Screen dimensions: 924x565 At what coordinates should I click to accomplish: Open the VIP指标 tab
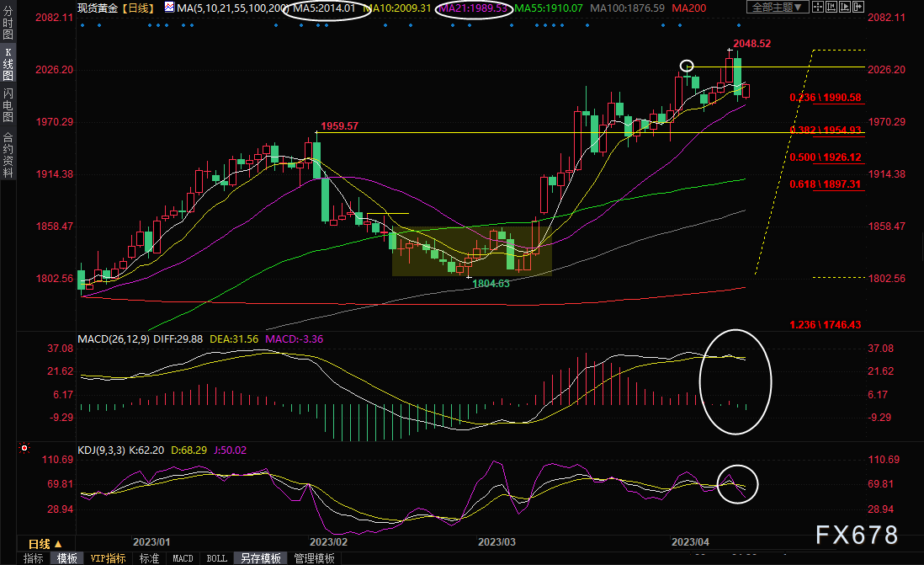pos(108,558)
